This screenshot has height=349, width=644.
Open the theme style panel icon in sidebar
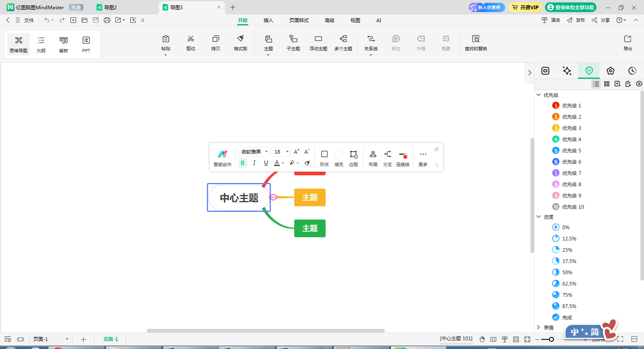pos(611,71)
